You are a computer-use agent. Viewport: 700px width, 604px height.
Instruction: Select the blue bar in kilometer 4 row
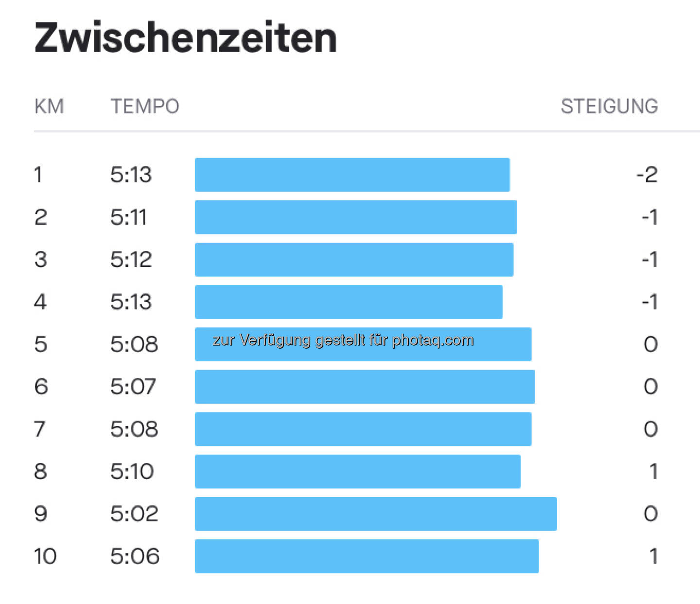(x=349, y=302)
